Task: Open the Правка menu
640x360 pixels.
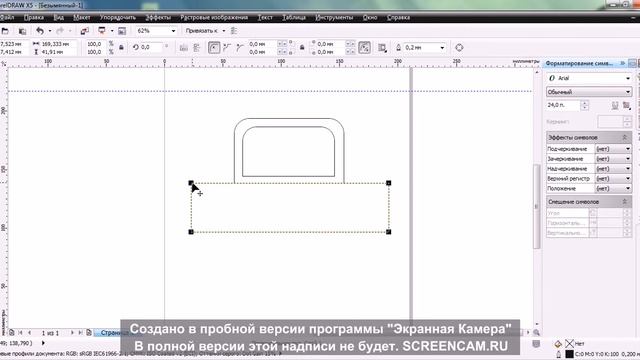Action: [34, 18]
